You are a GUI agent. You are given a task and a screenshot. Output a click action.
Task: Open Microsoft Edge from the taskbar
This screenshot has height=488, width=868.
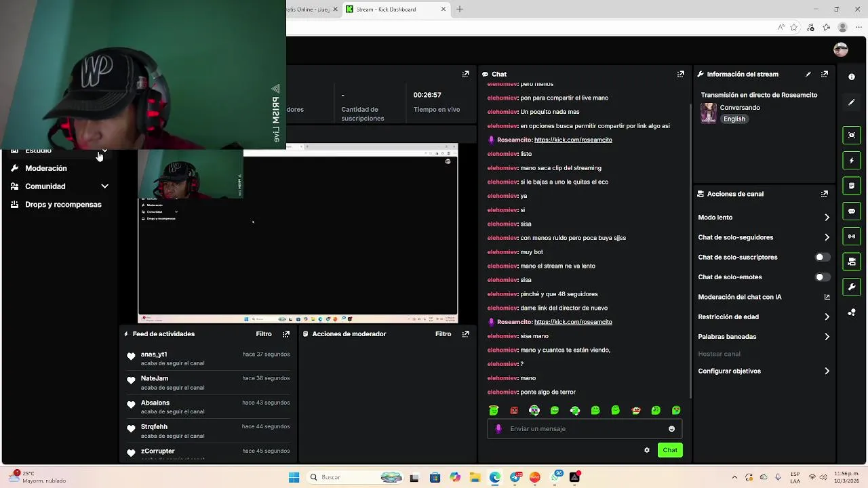click(495, 478)
